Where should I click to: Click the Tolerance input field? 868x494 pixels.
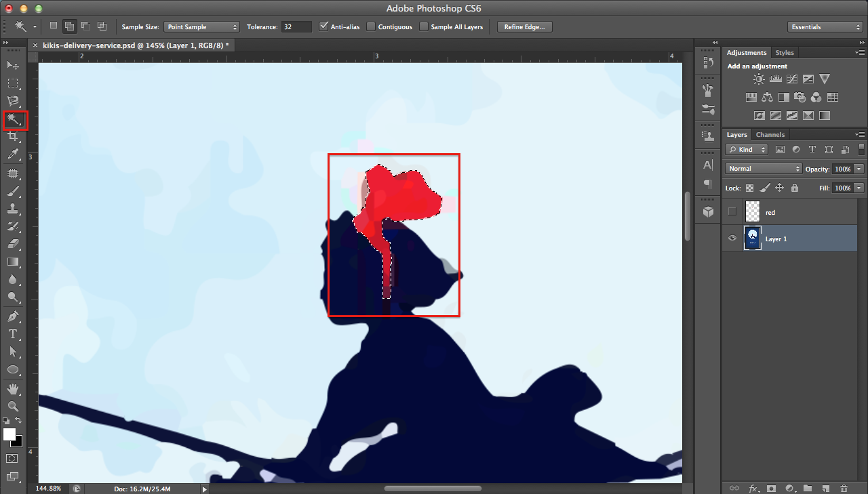pos(297,26)
